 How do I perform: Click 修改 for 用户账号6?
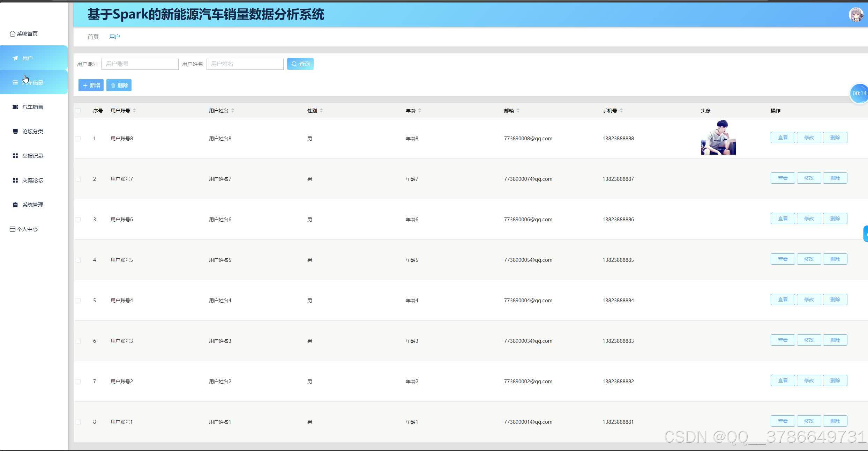tap(809, 219)
